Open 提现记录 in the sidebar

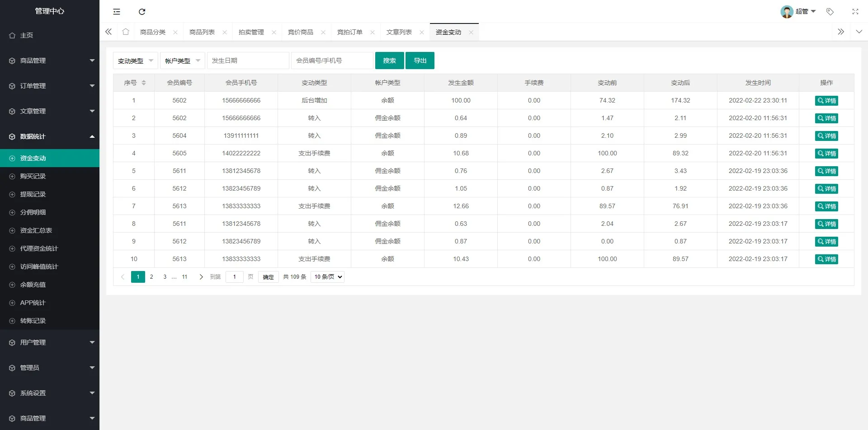pyautogui.click(x=33, y=194)
